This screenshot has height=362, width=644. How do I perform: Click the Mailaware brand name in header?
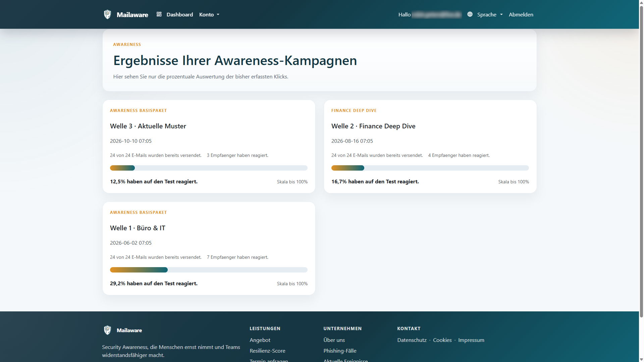[x=132, y=15]
